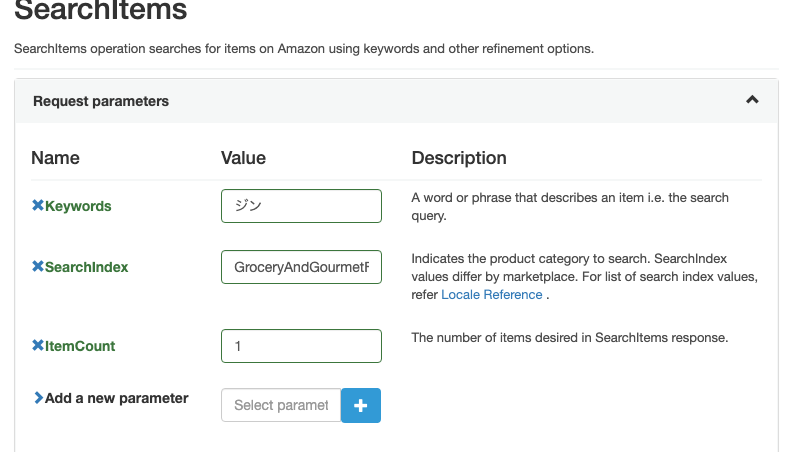Click the Keywords parameter name
This screenshot has width=793, height=452.
pyautogui.click(x=78, y=206)
